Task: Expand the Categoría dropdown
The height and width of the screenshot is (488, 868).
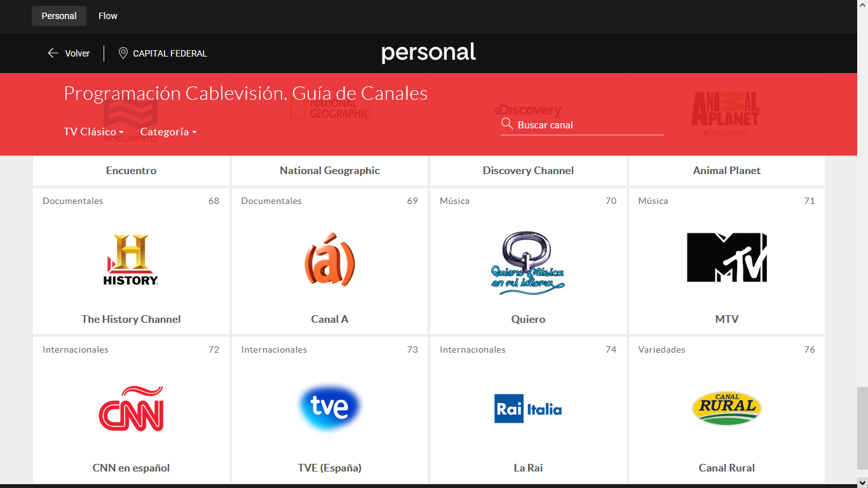Action: (168, 132)
